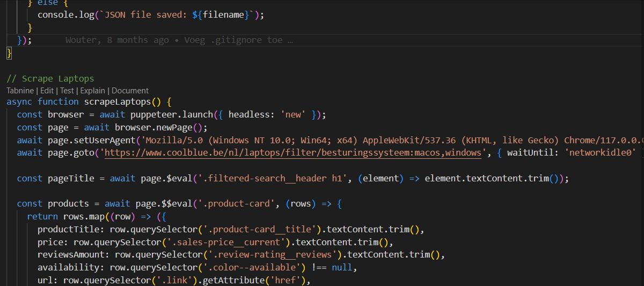Viewport: 644px width, 286px height.
Task: Click the headless option key
Action: tap(249, 114)
